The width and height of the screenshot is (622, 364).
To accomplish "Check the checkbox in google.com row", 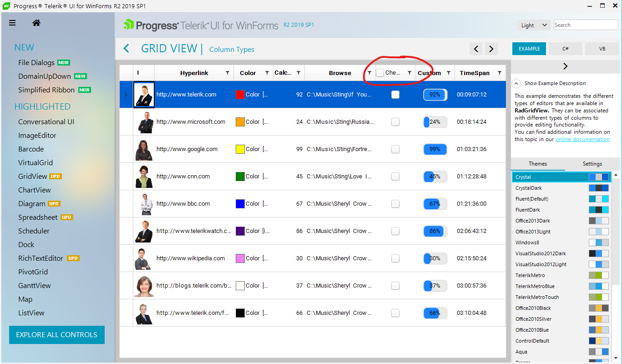I will (395, 149).
